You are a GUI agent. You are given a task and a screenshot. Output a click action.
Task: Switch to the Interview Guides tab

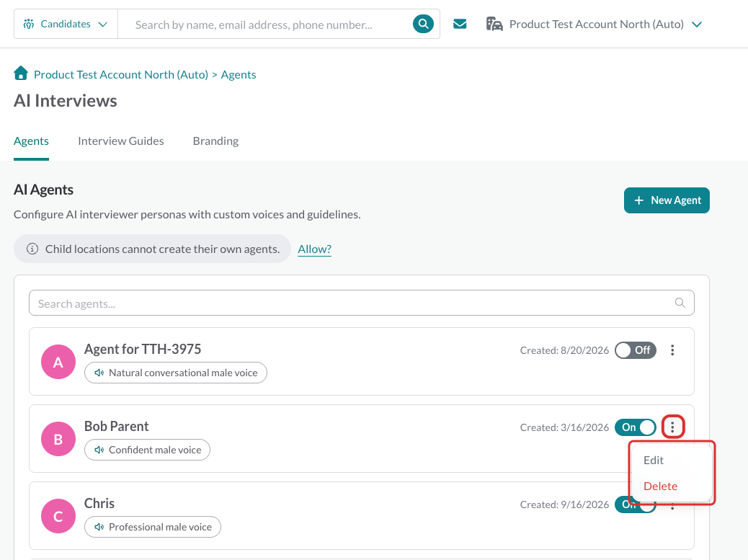tap(120, 141)
